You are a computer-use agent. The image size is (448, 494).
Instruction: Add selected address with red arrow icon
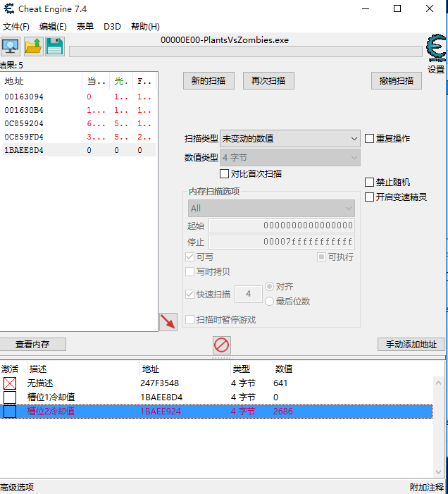click(x=168, y=322)
